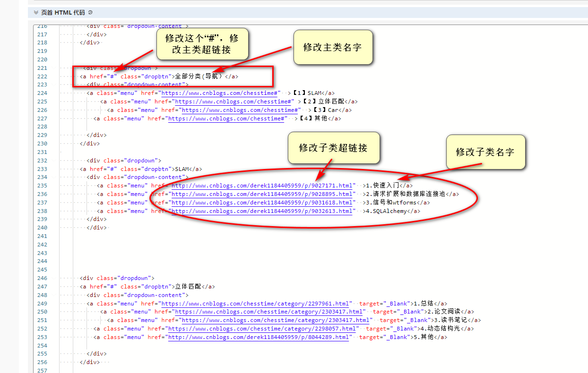Click the 1.快速入门 text
This screenshot has width=588, height=373.
click(383, 186)
